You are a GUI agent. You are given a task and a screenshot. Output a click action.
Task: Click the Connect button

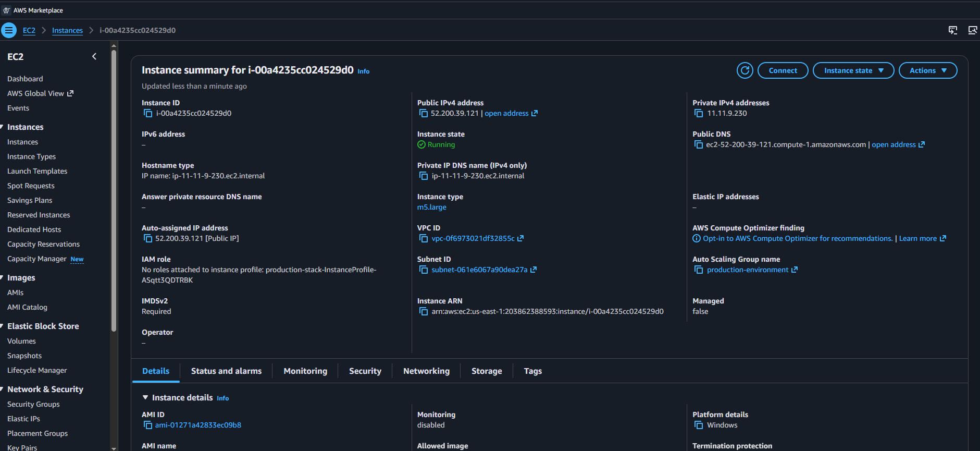click(783, 70)
